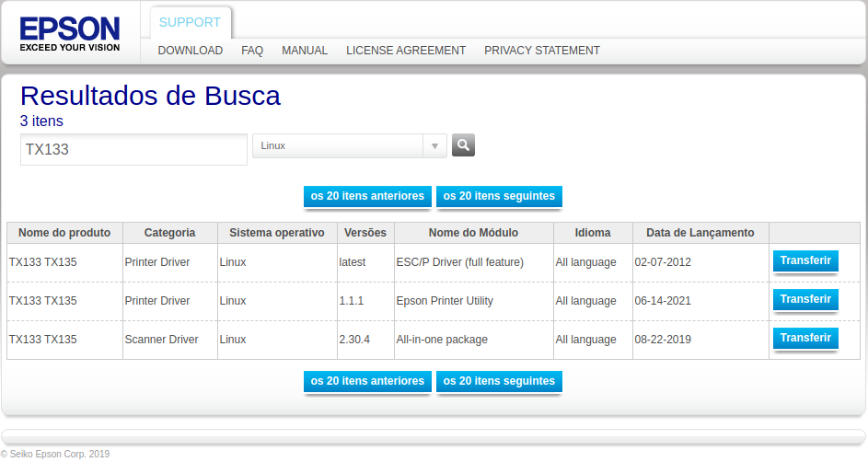Click top 'os 20 itens seguintes' button

(499, 196)
